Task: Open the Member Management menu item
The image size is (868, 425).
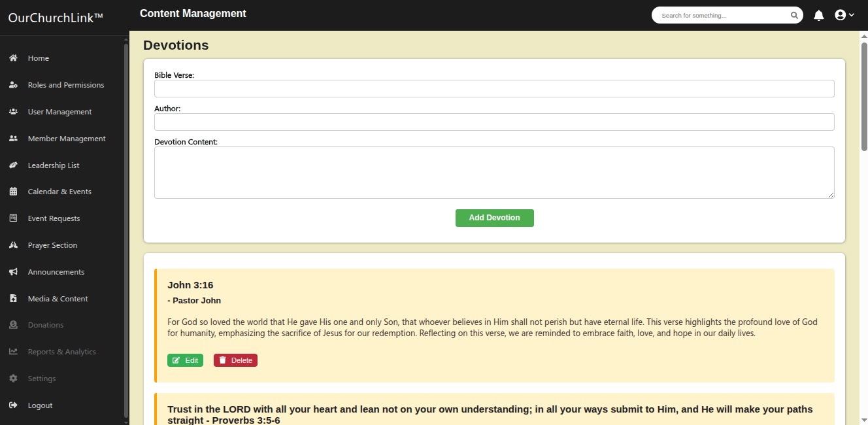Action: (x=66, y=139)
